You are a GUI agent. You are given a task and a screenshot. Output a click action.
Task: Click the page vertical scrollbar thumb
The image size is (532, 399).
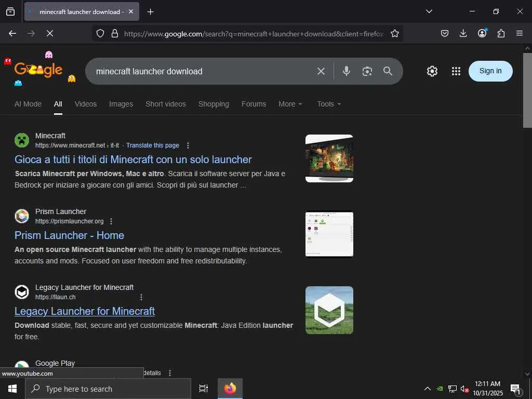point(527,90)
